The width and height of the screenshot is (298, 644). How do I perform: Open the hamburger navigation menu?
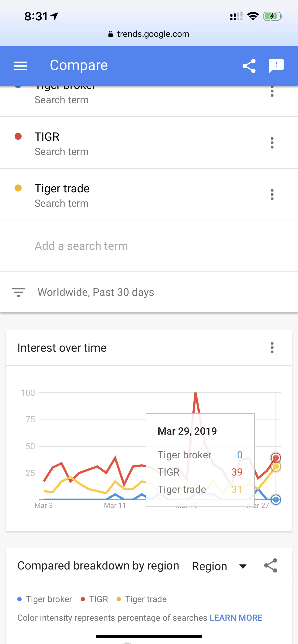[x=20, y=66]
